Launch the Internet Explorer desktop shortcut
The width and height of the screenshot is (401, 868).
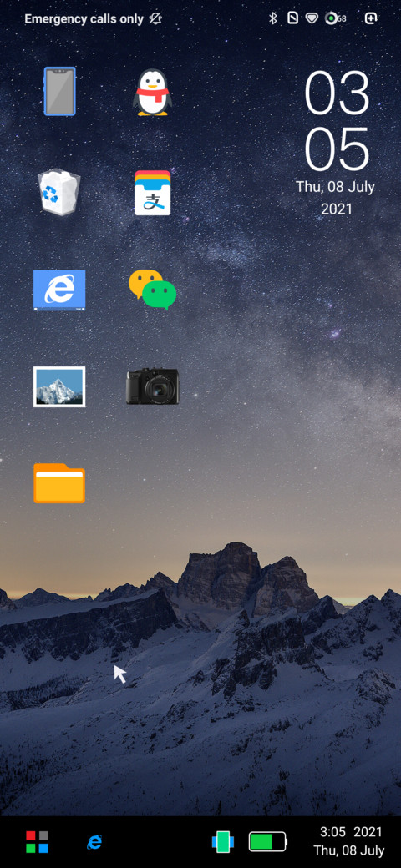click(59, 290)
